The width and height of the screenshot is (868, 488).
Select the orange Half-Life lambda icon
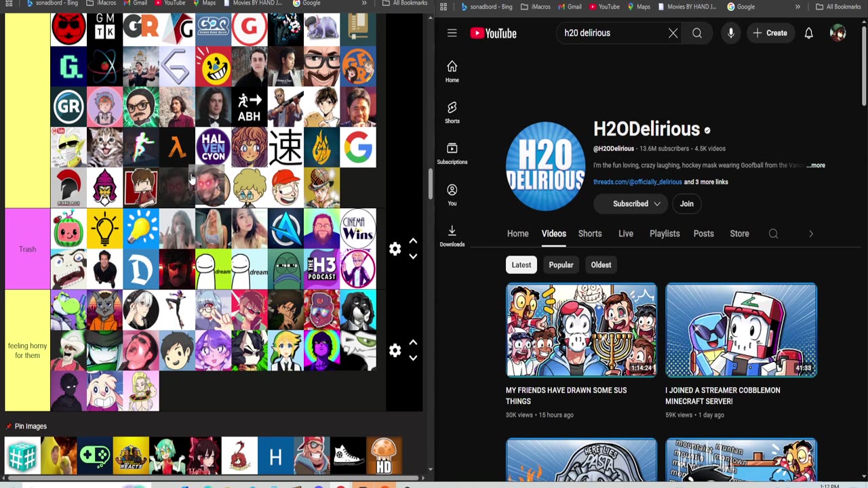177,147
